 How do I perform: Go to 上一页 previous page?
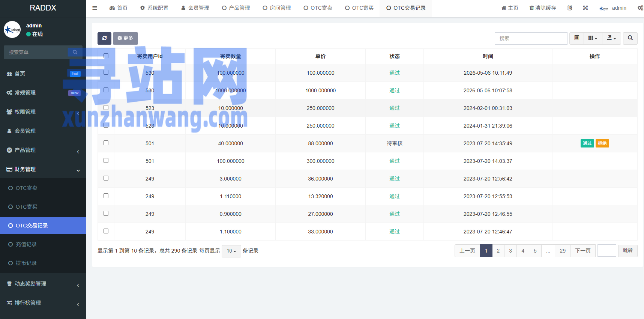(467, 251)
